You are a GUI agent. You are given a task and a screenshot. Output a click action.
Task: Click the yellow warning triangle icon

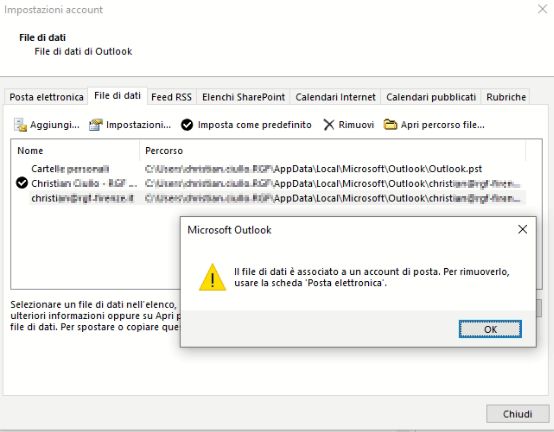pyautogui.click(x=212, y=278)
